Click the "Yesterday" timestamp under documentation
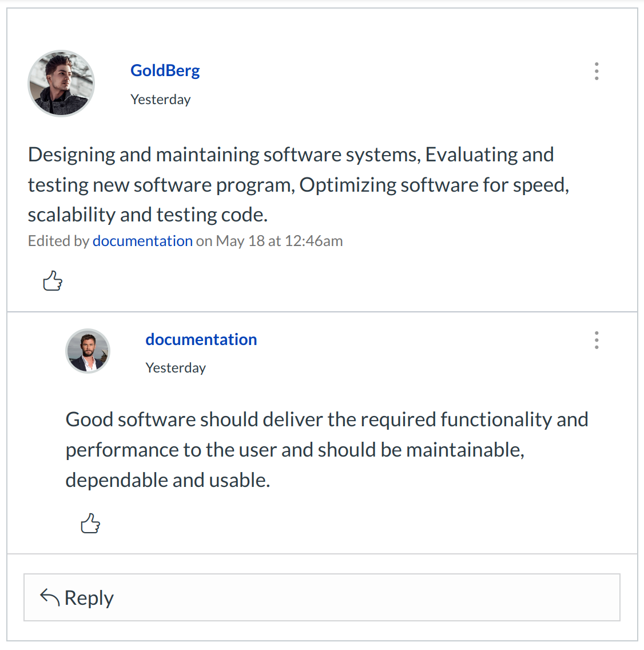Image resolution: width=644 pixels, height=650 pixels. (x=175, y=368)
